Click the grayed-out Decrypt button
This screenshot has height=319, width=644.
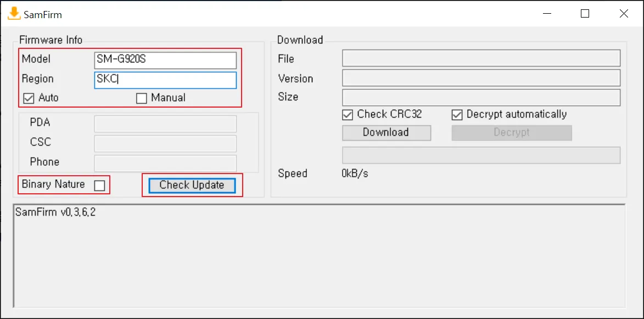512,133
